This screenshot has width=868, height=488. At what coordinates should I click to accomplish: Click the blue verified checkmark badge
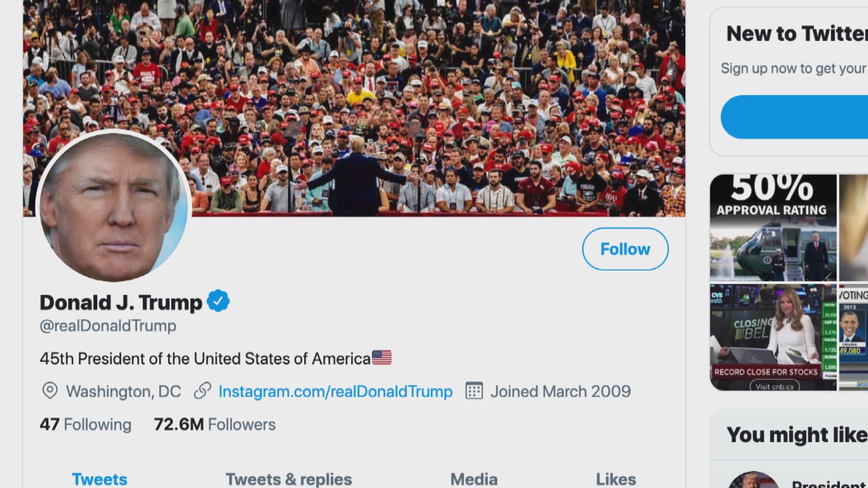tap(218, 301)
